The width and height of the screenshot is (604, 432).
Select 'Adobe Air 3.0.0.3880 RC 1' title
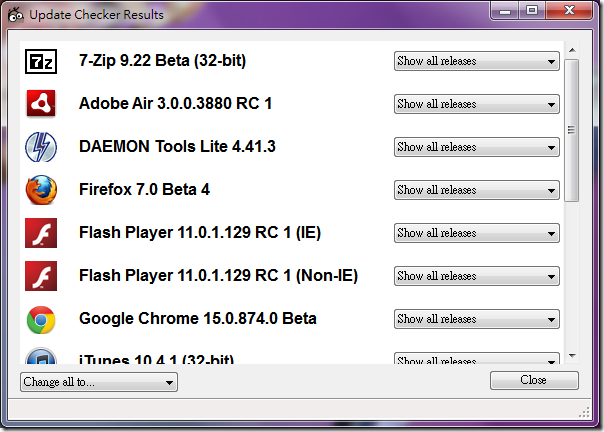(x=175, y=104)
